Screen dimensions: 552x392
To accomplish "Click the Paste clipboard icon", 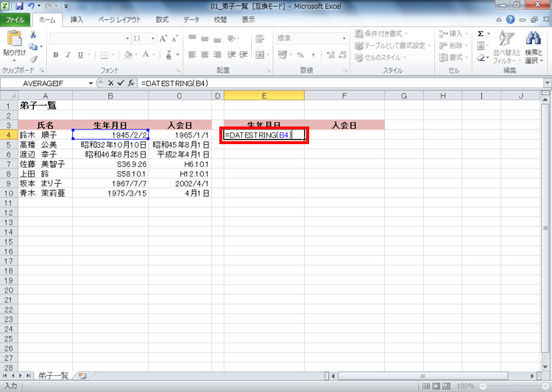I will pos(14,38).
